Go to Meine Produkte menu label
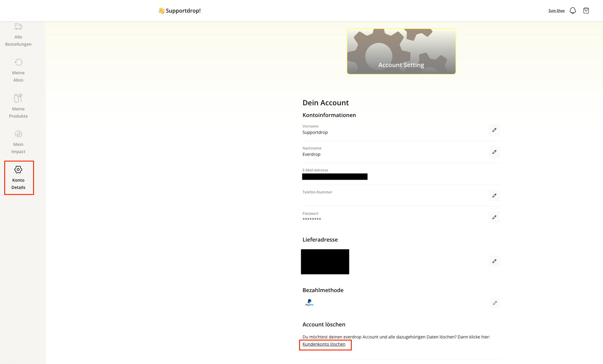 [18, 113]
